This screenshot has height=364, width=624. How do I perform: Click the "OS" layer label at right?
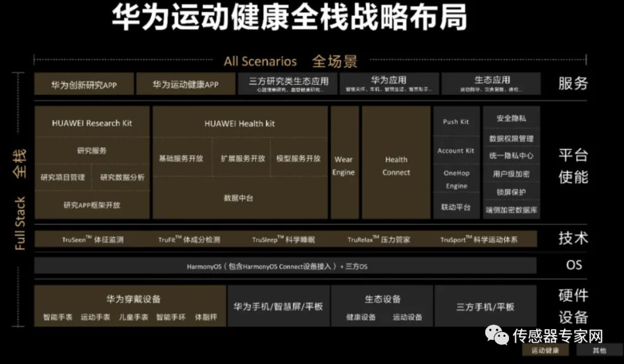click(x=574, y=265)
